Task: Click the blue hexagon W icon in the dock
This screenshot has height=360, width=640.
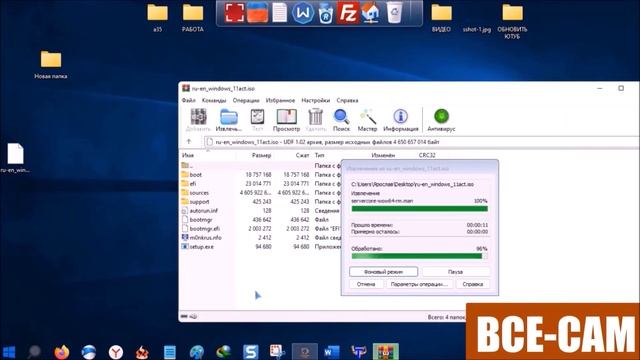Action: pos(303,13)
